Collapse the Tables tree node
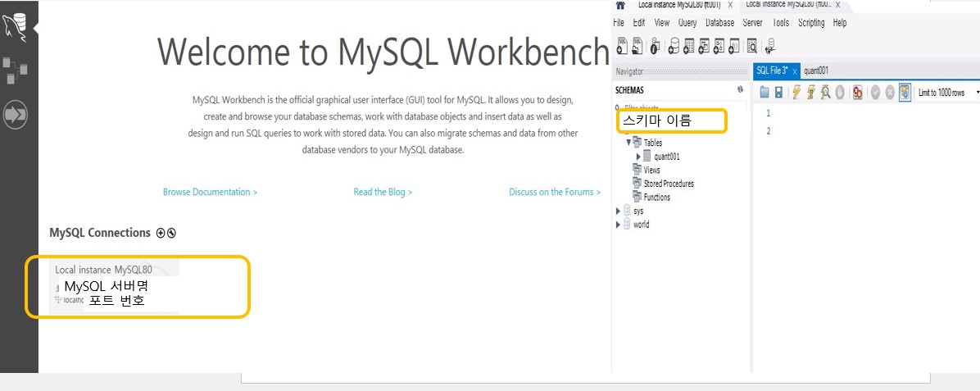The image size is (980, 391). click(628, 143)
